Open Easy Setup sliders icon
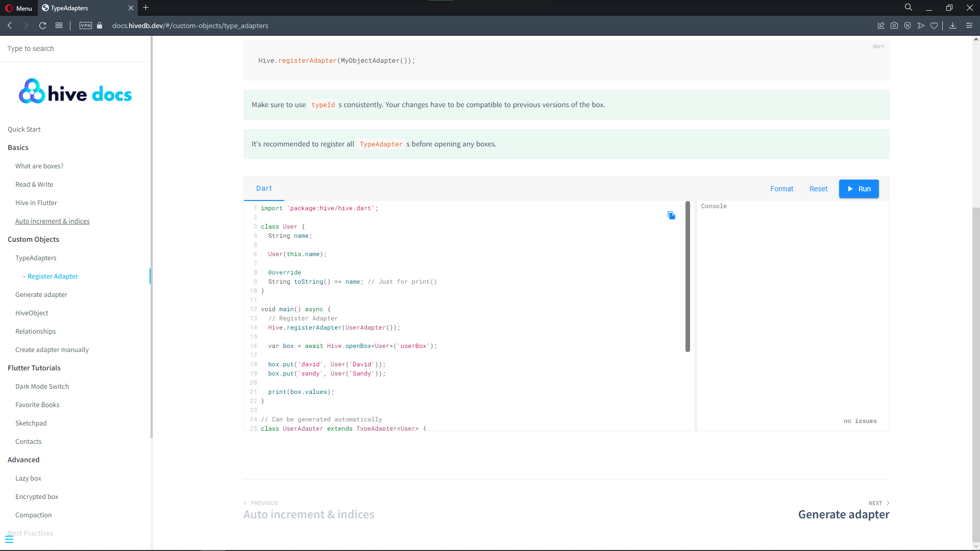Image resolution: width=980 pixels, height=551 pixels. (969, 26)
